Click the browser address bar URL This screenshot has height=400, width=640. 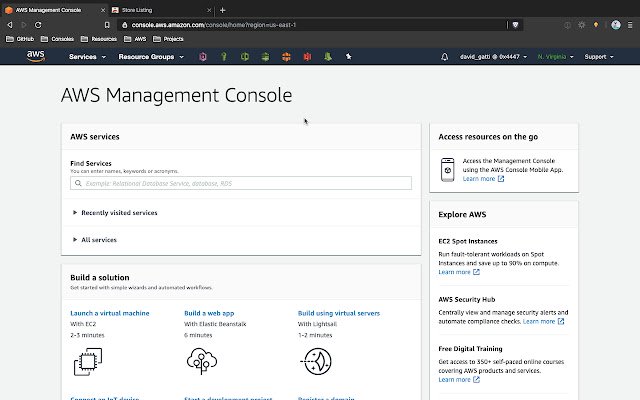(213, 25)
